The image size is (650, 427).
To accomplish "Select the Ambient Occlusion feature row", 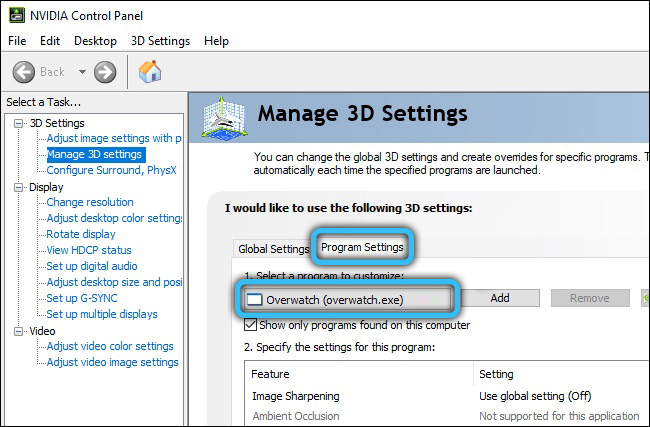I will pyautogui.click(x=447, y=416).
